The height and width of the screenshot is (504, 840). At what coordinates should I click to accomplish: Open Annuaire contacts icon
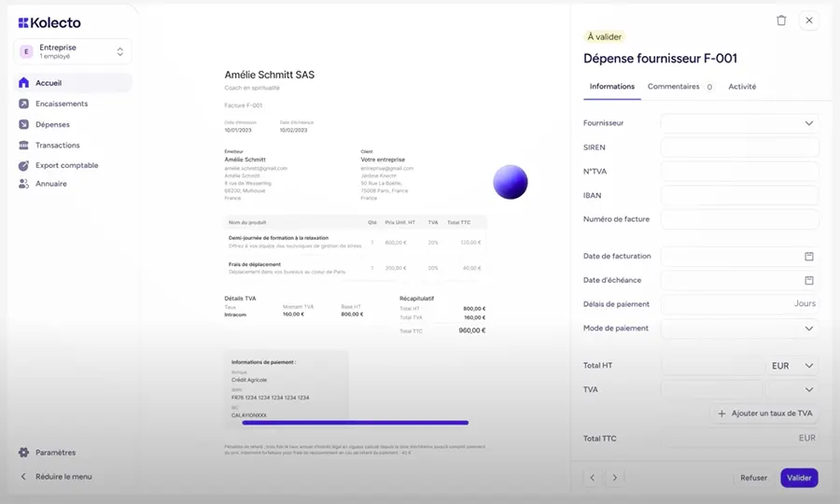click(23, 184)
